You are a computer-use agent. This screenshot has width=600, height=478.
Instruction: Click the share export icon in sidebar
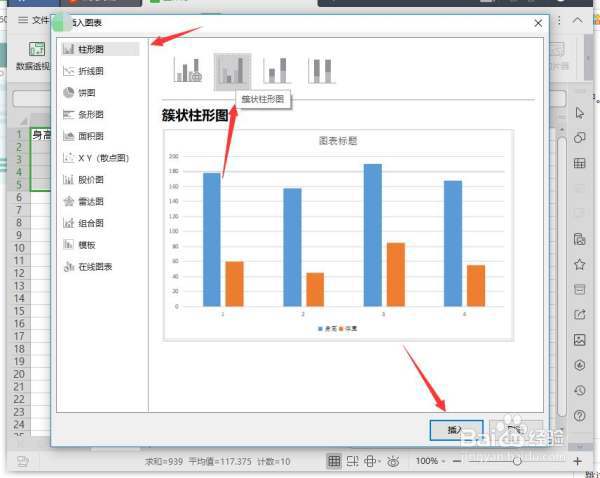coord(579,314)
